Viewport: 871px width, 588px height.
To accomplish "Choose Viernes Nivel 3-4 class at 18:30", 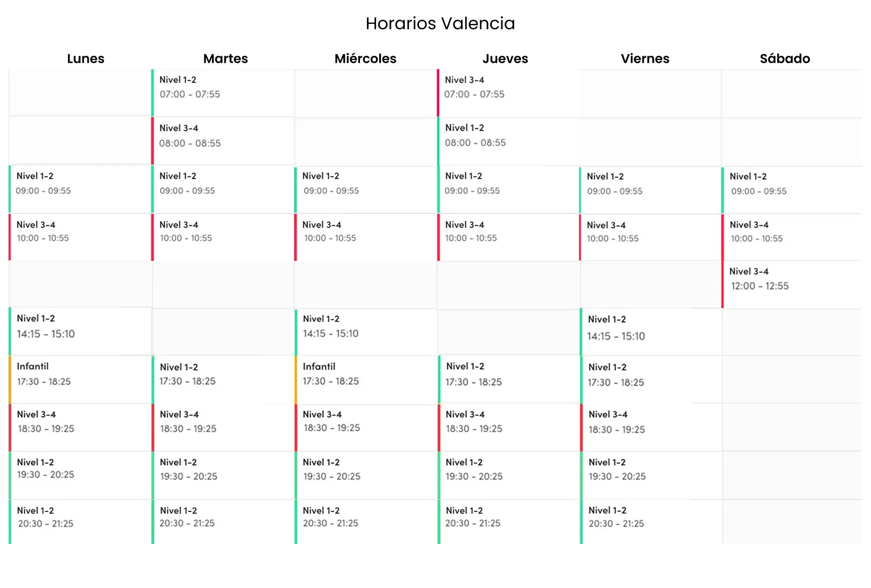I will point(651,427).
